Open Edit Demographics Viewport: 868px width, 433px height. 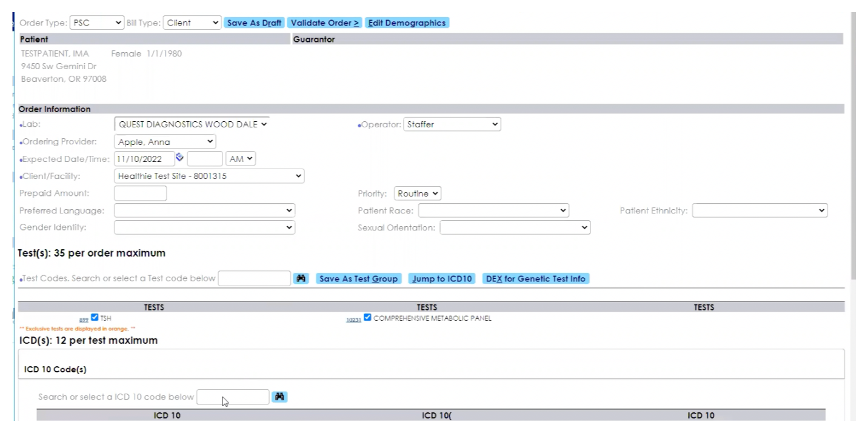407,23
